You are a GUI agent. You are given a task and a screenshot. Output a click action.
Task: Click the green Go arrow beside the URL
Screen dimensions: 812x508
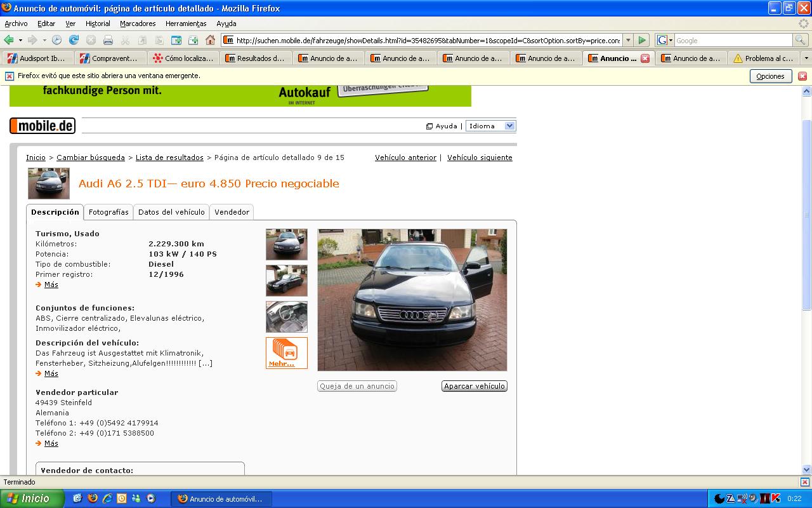tap(642, 40)
